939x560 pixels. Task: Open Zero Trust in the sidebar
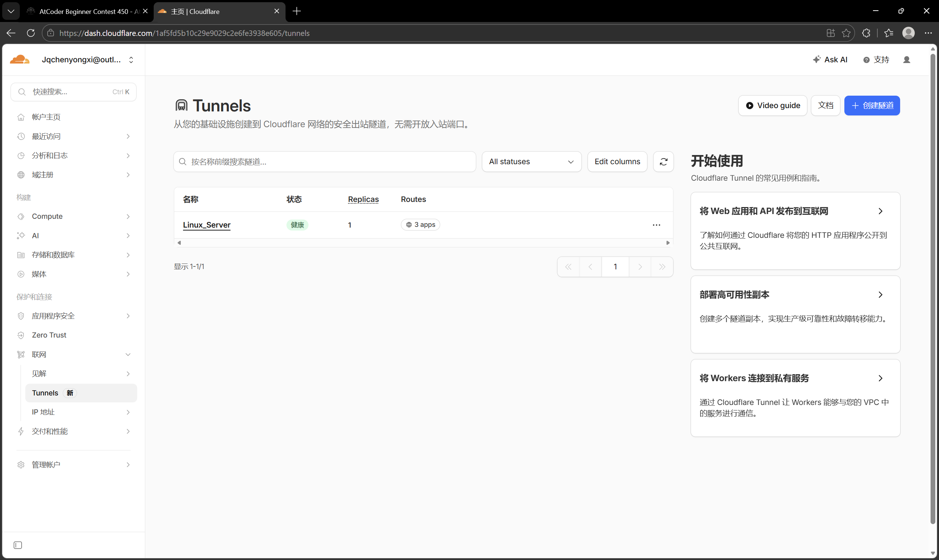pyautogui.click(x=49, y=335)
